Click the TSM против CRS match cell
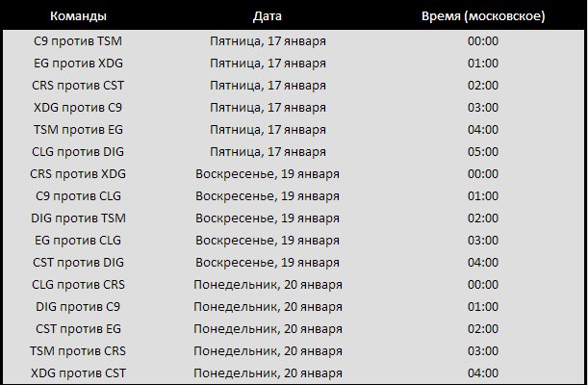This screenshot has width=588, height=385. tap(78, 351)
